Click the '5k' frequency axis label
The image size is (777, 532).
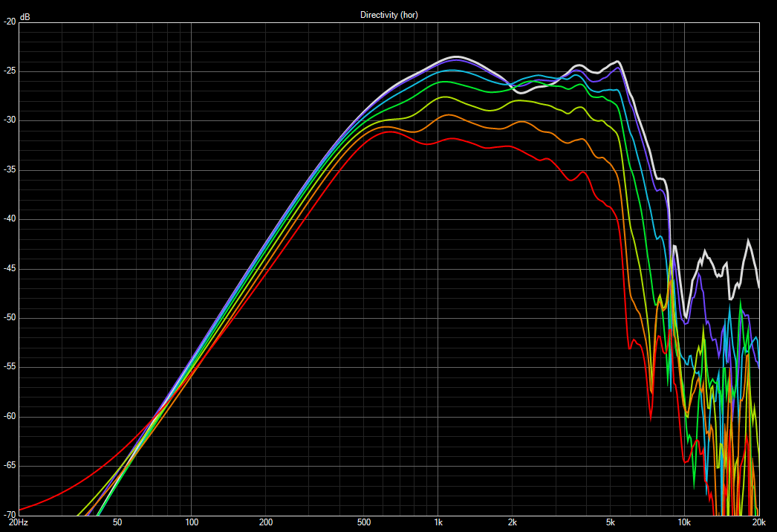pyautogui.click(x=611, y=522)
